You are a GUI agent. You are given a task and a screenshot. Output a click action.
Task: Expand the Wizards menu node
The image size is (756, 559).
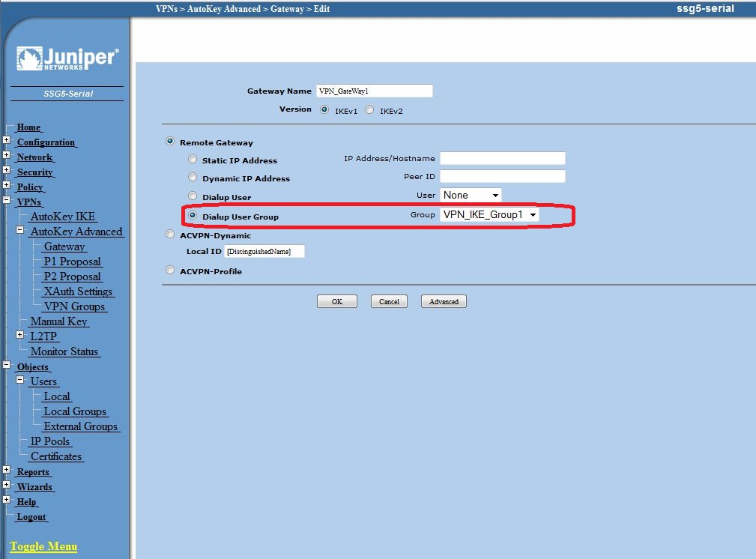point(6,484)
